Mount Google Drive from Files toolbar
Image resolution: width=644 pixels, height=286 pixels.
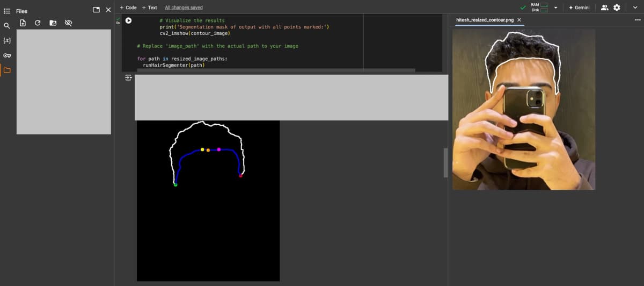(x=53, y=23)
